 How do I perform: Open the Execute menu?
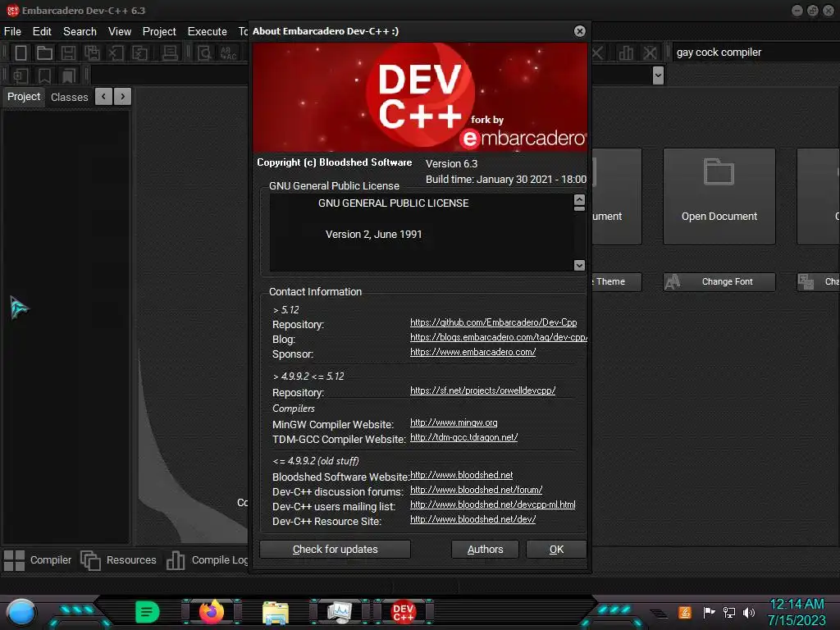(x=207, y=32)
